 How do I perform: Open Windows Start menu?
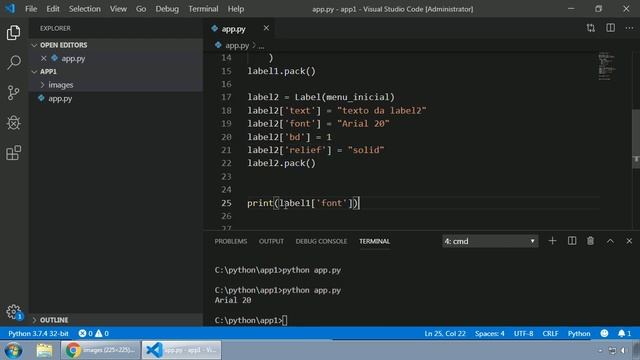[x=13, y=350]
